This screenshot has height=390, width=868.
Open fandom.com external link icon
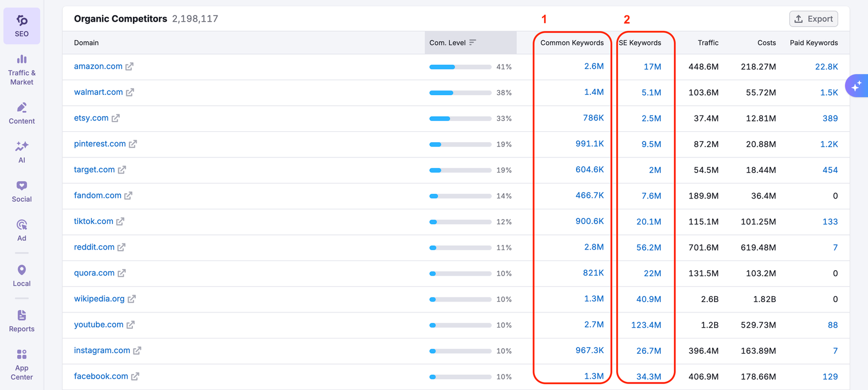click(x=128, y=196)
